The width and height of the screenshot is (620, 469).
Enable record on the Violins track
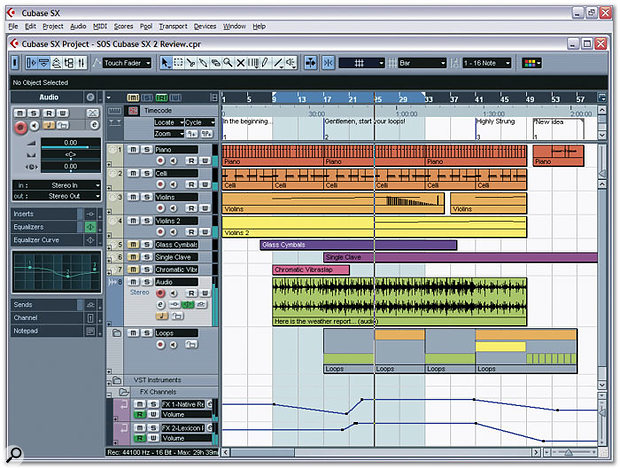click(x=160, y=208)
